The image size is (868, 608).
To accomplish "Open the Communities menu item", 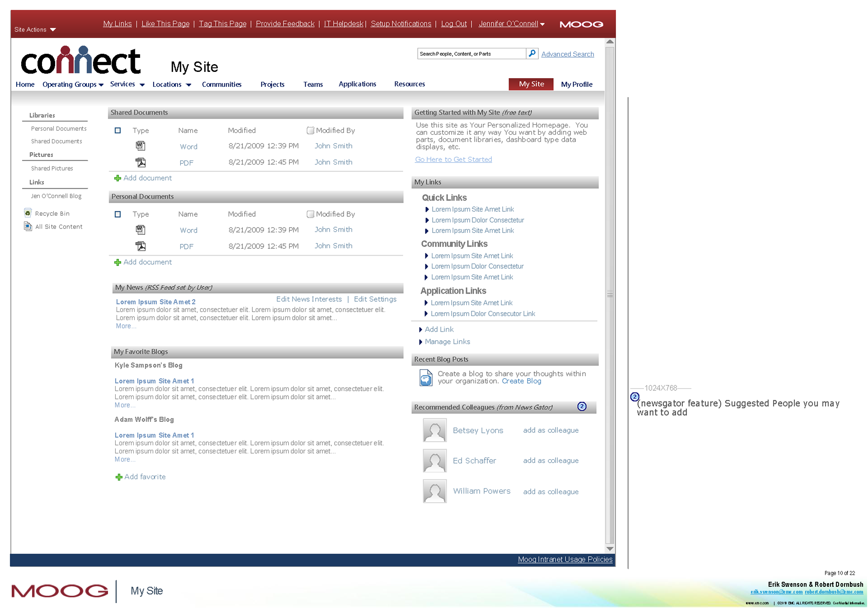I will click(222, 85).
